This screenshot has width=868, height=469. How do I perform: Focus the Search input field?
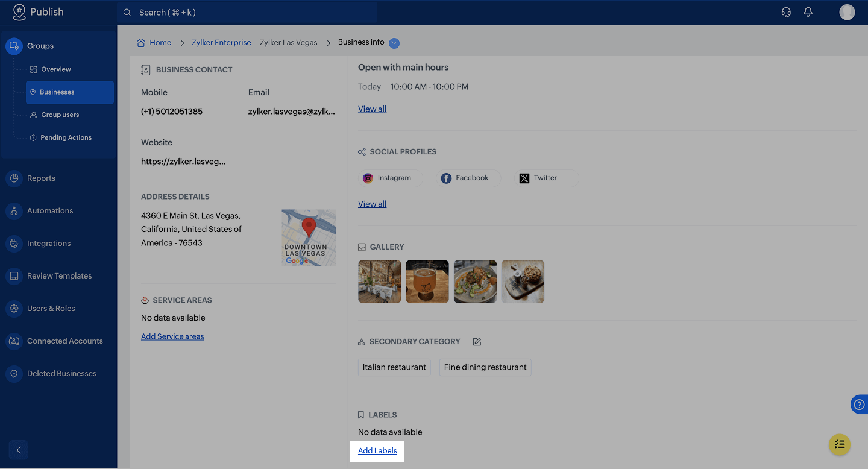247,12
